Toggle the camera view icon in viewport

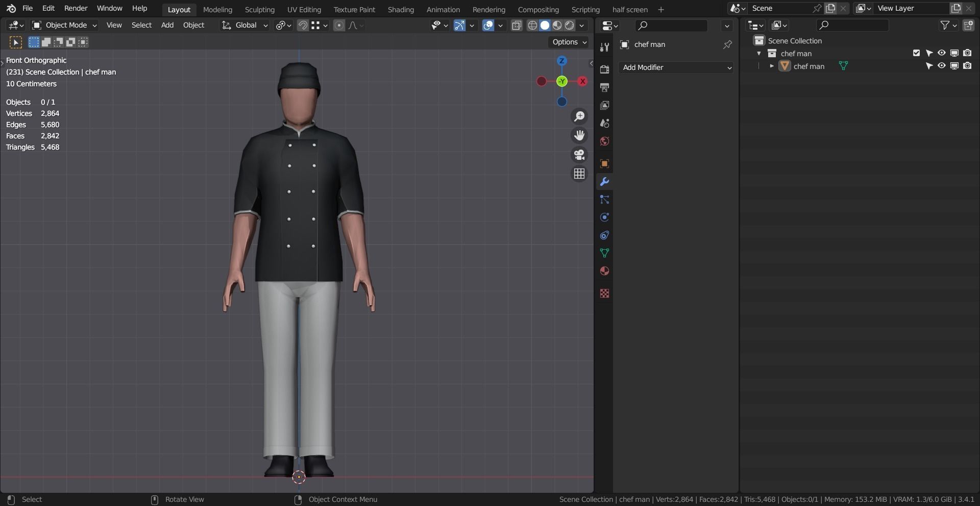click(579, 155)
